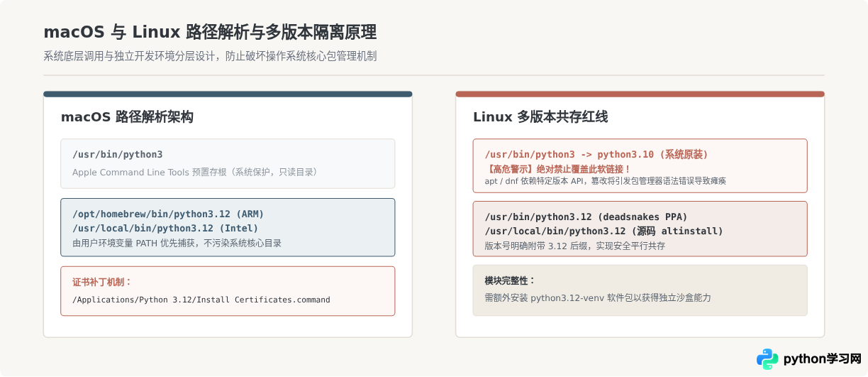Viewport: 868px width, 377px height.
Task: Click '/usr/bin/python3 -> python3.10 (系统原装)' line
Action: [596, 154]
